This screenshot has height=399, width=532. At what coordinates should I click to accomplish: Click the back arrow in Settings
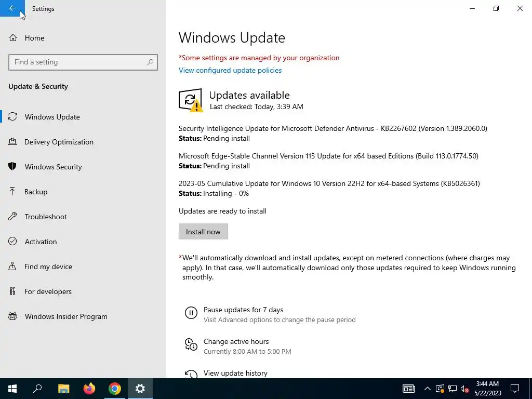[12, 8]
